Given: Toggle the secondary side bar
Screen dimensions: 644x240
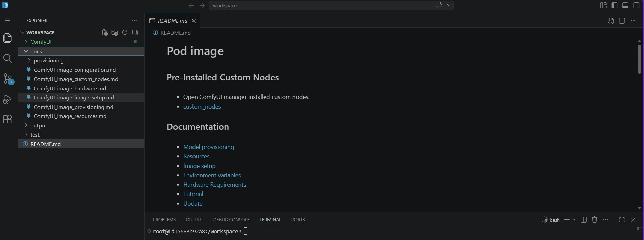Looking at the screenshot, I should (x=637, y=5).
